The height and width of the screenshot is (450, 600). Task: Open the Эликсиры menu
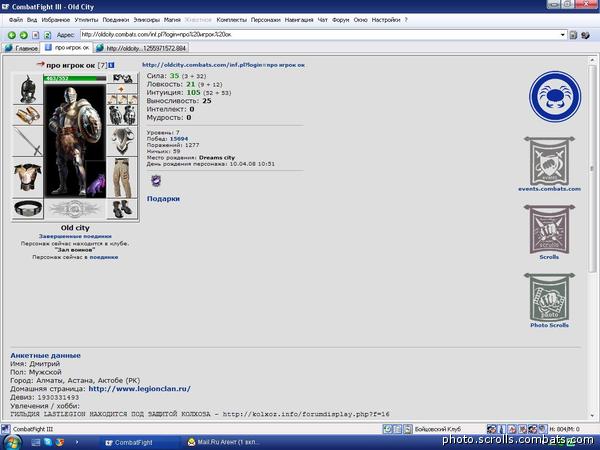coord(146,20)
